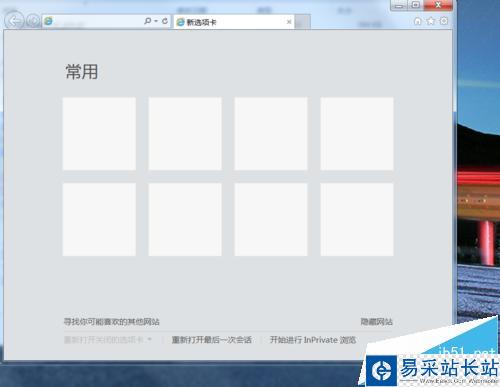Screen dimensions: 500x387
Task: Select the 新选项卡 tab
Action: click(x=234, y=22)
